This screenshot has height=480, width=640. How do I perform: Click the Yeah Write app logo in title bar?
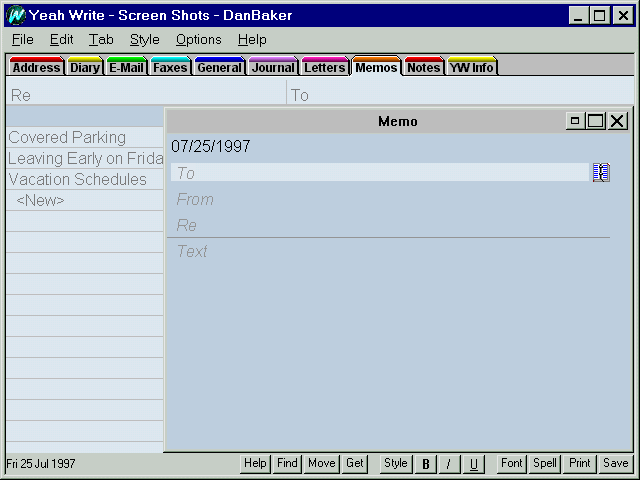[16, 16]
